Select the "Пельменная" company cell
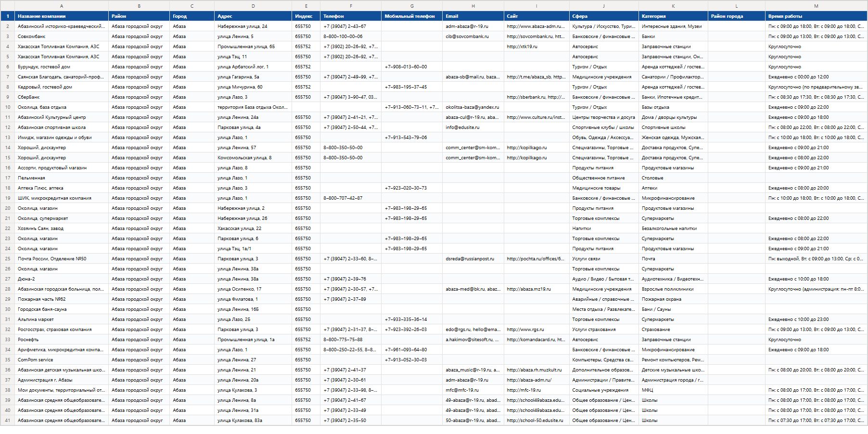The image size is (868, 434). coord(62,178)
